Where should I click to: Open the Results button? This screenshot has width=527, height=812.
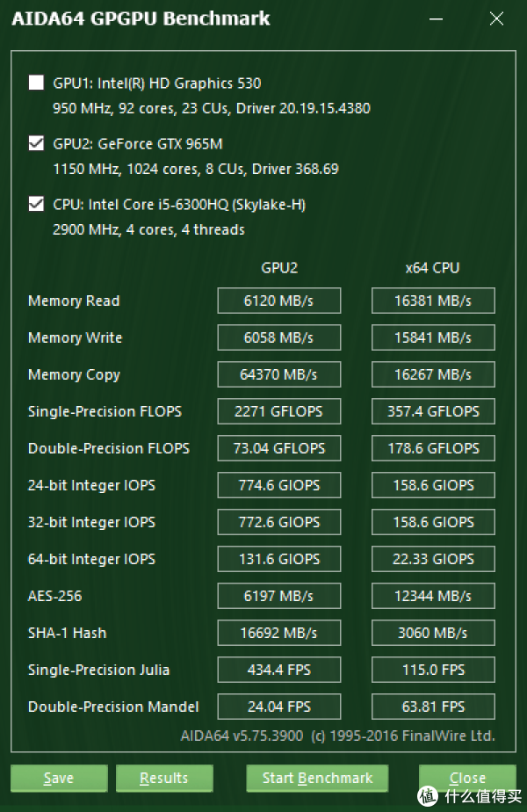[x=164, y=778]
